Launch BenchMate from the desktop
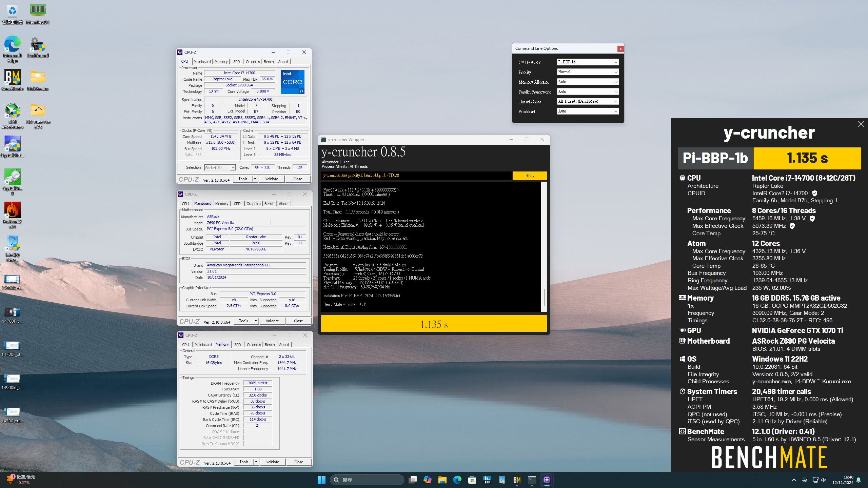Viewport: 868px width, 488px height. pos(13,80)
